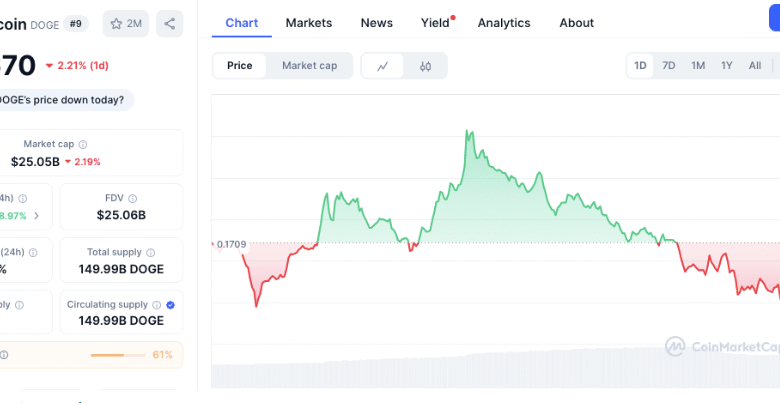Viewport: 780px width, 403px height.
Task: Show Circulating supply info icon
Action: pyautogui.click(x=156, y=305)
